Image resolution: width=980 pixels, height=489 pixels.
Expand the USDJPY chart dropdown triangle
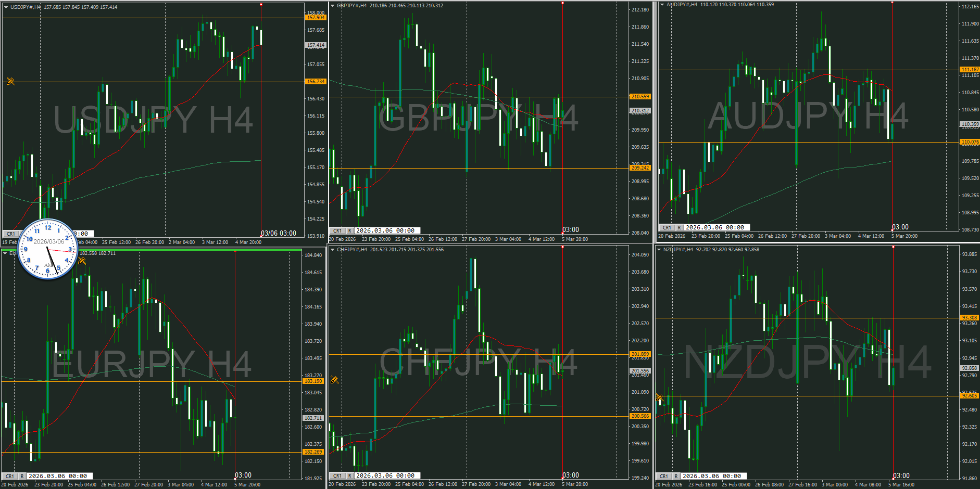click(x=6, y=7)
